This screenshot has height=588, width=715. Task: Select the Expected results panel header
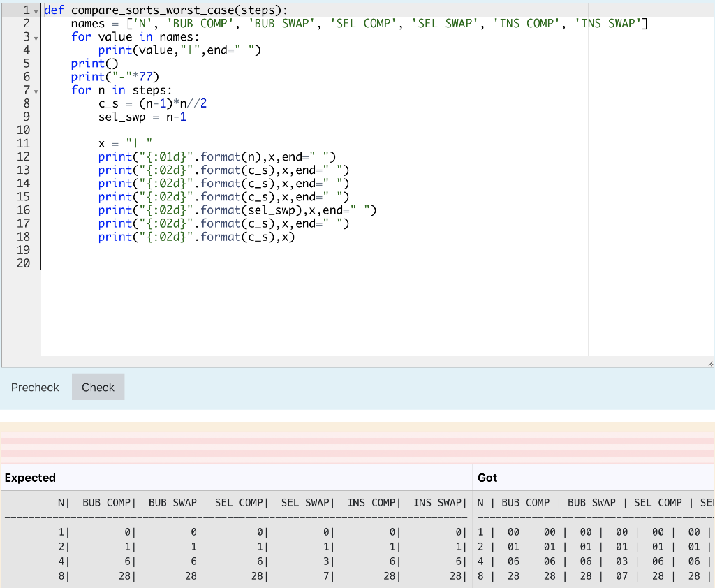(x=29, y=478)
